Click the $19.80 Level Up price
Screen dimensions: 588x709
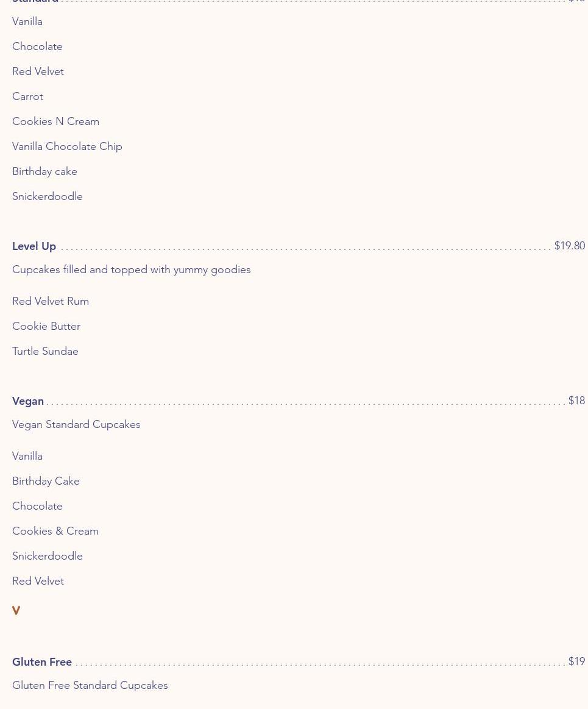click(570, 246)
